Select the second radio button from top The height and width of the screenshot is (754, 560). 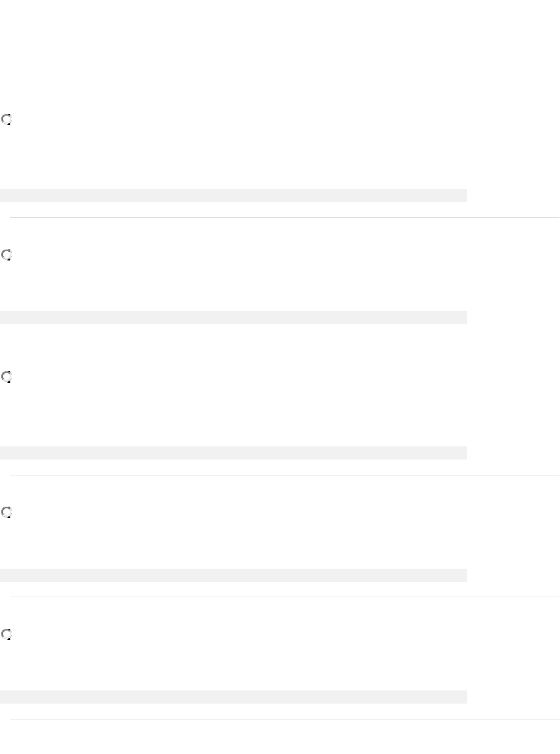tap(7, 255)
